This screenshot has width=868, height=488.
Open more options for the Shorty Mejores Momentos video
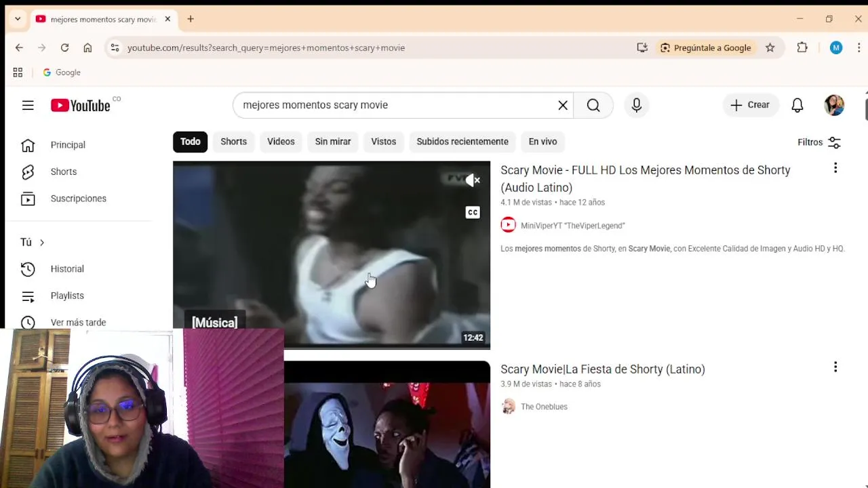(835, 167)
